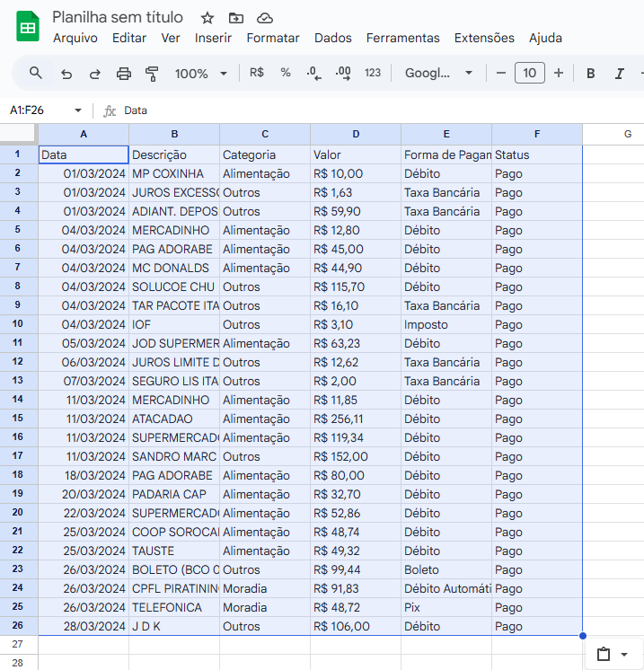Viewport: 644px width, 670px height.
Task: Open the Dados menu
Action: coord(333,38)
